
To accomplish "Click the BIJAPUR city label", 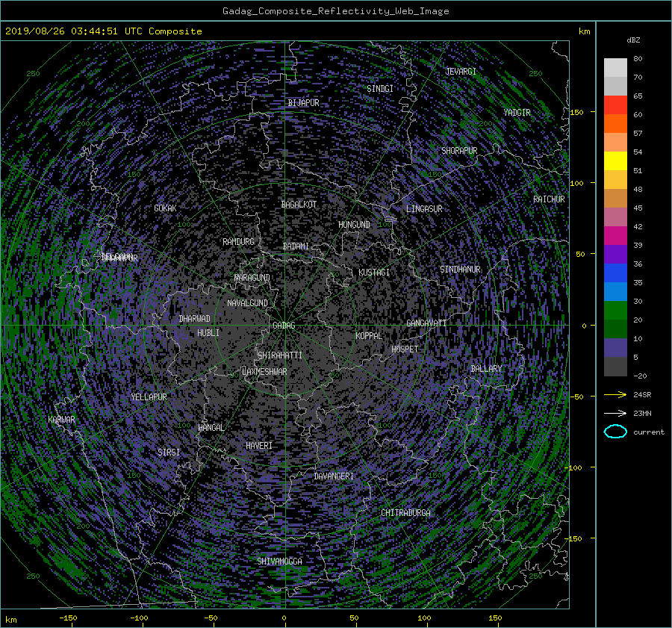I will pos(303,103).
